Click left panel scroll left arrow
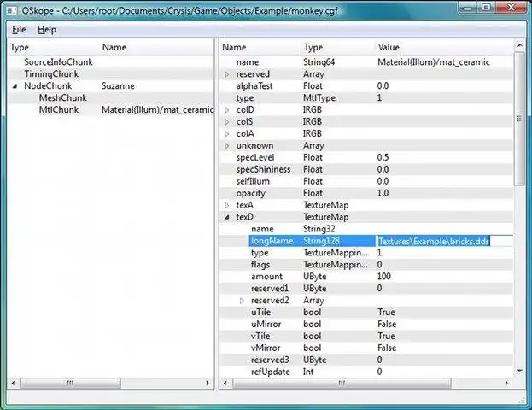This screenshot has width=532, height=410. click(x=13, y=384)
